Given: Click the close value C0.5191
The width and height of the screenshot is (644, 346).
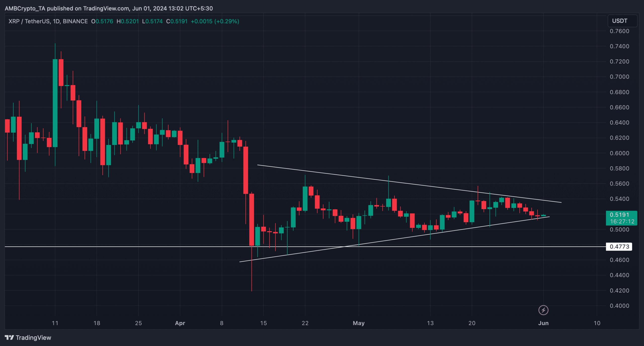Looking at the screenshot, I should click(177, 21).
